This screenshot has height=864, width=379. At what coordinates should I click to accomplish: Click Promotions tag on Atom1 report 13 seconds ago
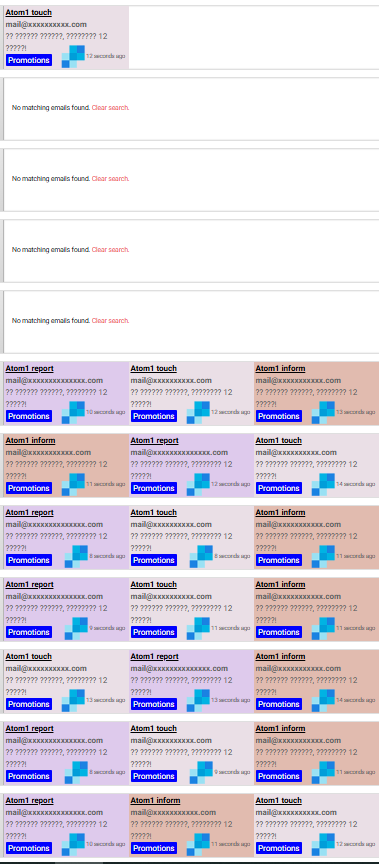154,704
